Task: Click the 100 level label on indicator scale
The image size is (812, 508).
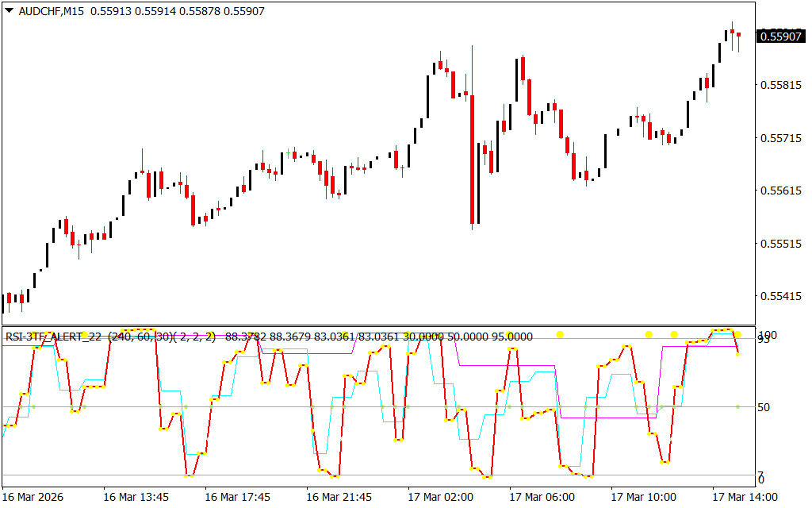Action: [x=768, y=335]
